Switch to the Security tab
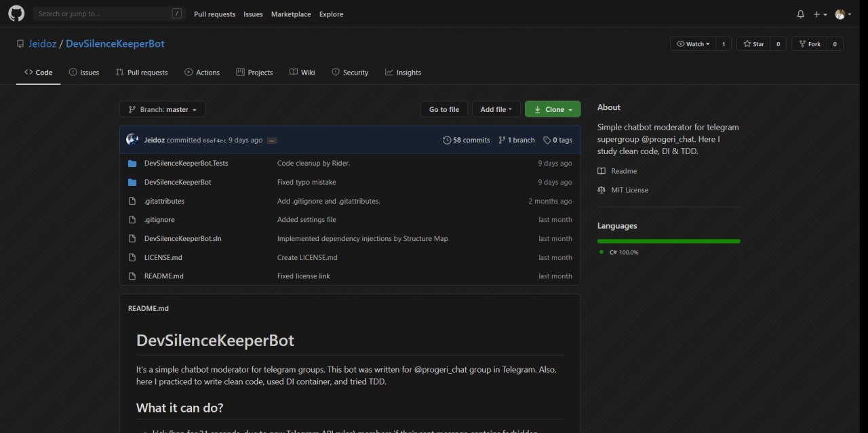 350,72
